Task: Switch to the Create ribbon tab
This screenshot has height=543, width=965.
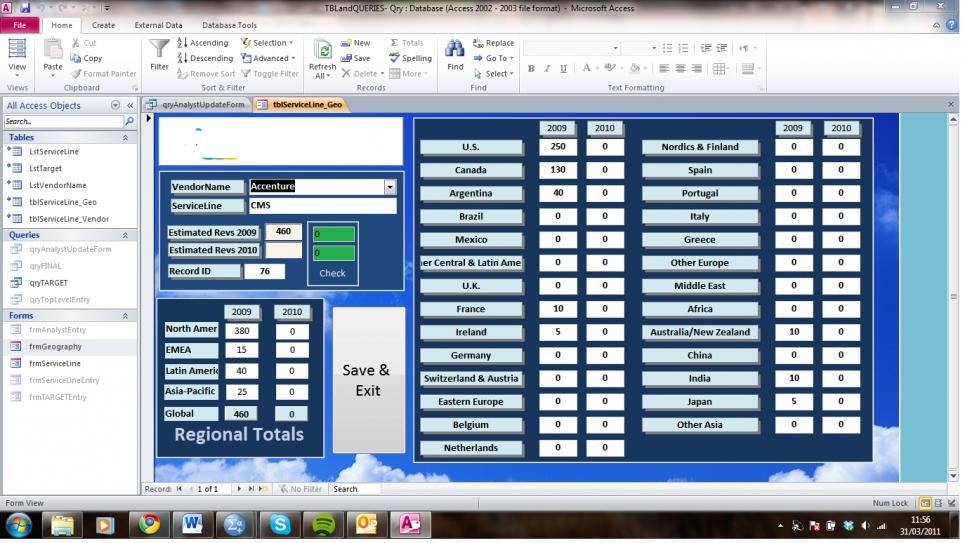Action: click(x=103, y=25)
